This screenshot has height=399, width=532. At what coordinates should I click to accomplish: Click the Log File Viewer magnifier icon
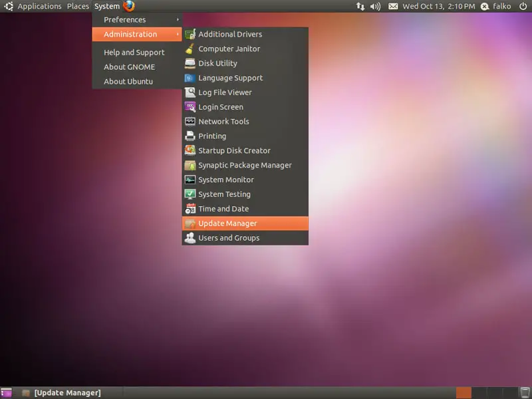(190, 92)
